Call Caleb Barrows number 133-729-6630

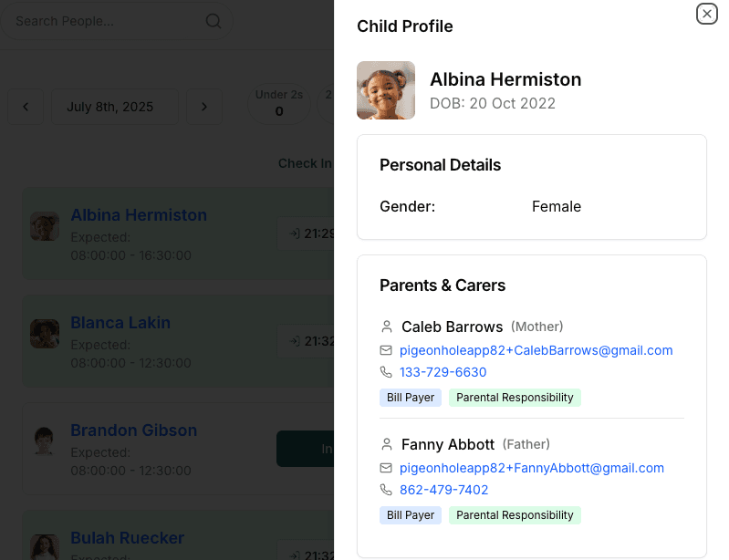(443, 372)
